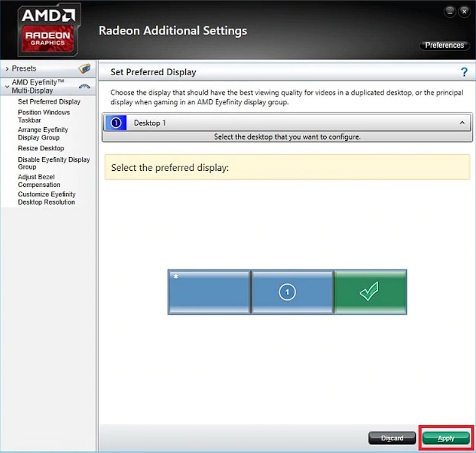
Task: Open Adjust Bezel Compensation
Action: click(x=39, y=181)
